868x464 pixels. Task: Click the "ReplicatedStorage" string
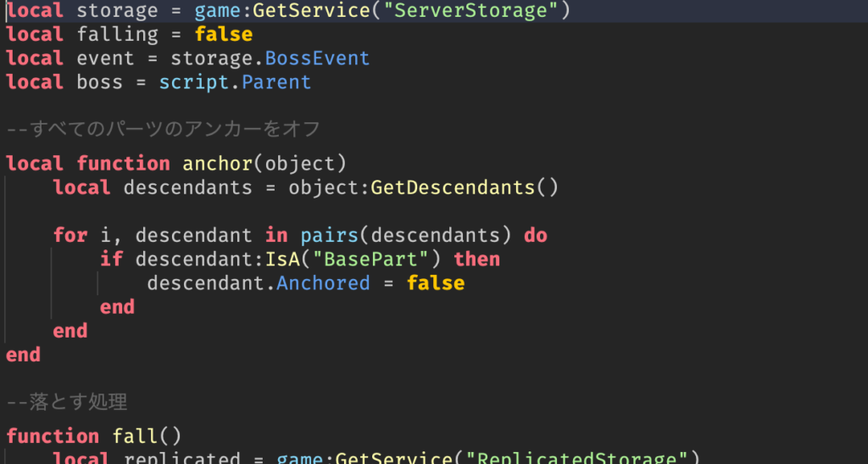click(x=578, y=459)
